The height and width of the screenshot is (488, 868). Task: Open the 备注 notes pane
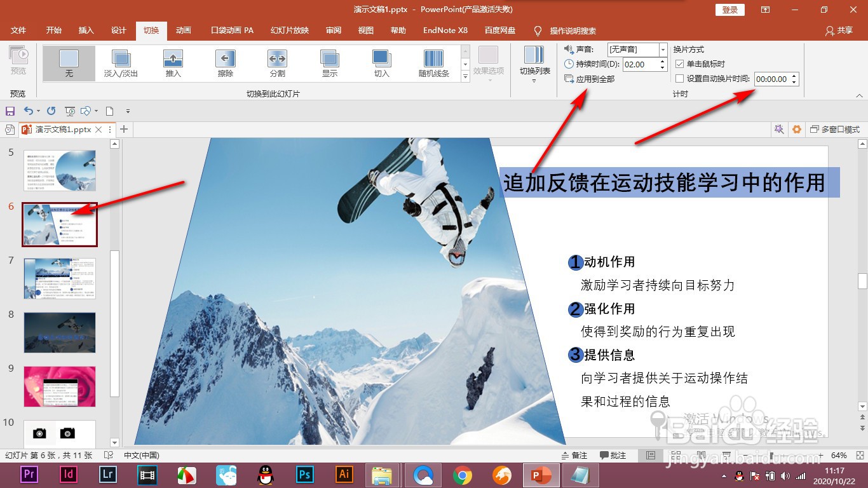coord(575,456)
